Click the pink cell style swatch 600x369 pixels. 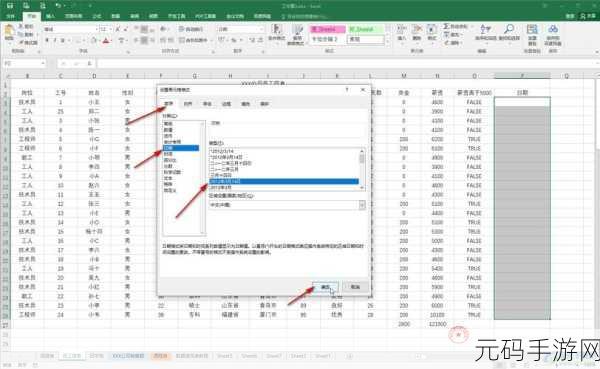(327, 29)
